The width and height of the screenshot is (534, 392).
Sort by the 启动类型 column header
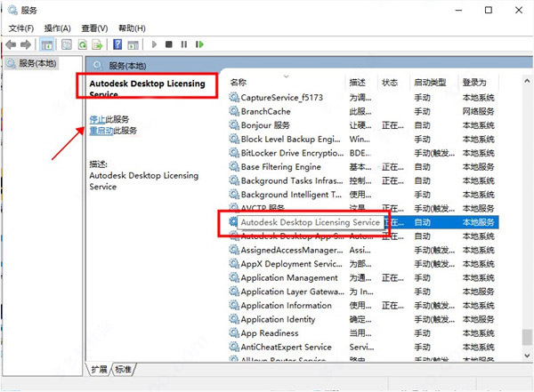[431, 82]
